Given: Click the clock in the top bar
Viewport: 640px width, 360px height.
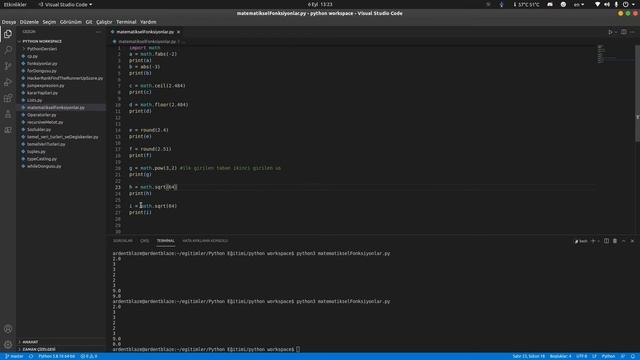Looking at the screenshot, I should [x=320, y=4].
